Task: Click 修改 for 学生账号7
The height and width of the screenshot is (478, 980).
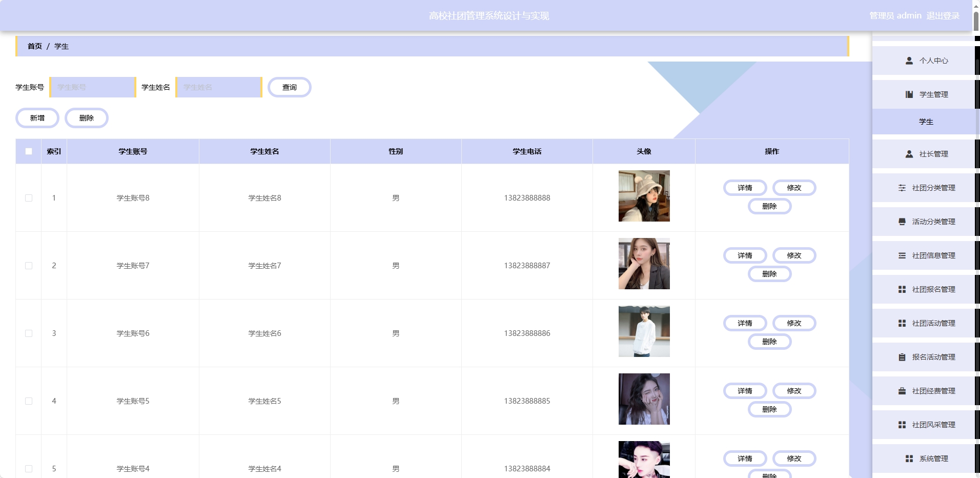Action: 794,255
